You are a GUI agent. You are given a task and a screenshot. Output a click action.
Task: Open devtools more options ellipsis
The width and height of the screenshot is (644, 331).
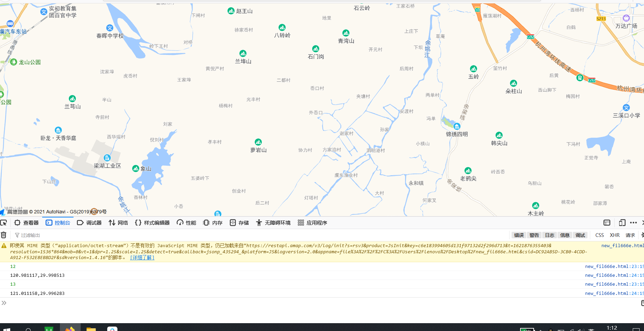[633, 223]
